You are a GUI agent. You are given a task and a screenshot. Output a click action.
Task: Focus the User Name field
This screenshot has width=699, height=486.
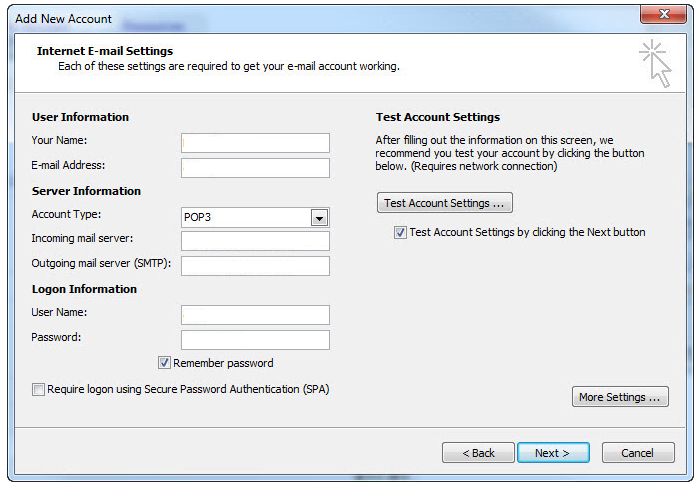255,315
